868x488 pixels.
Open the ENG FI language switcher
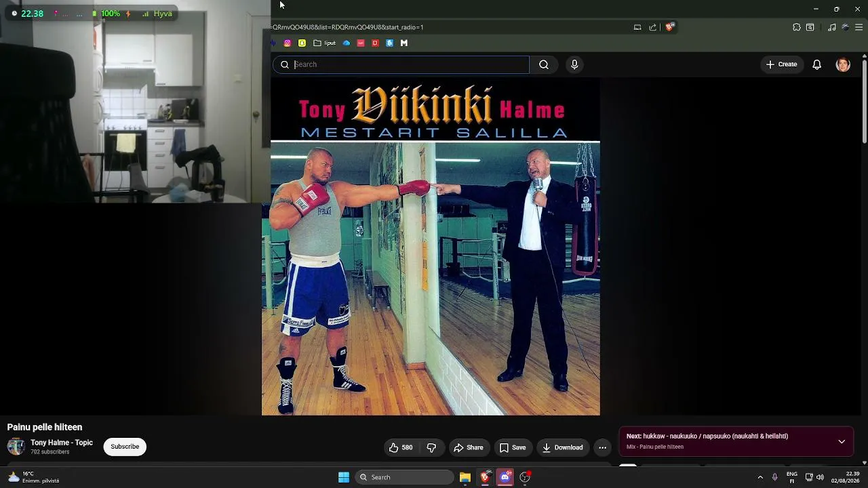(x=792, y=477)
